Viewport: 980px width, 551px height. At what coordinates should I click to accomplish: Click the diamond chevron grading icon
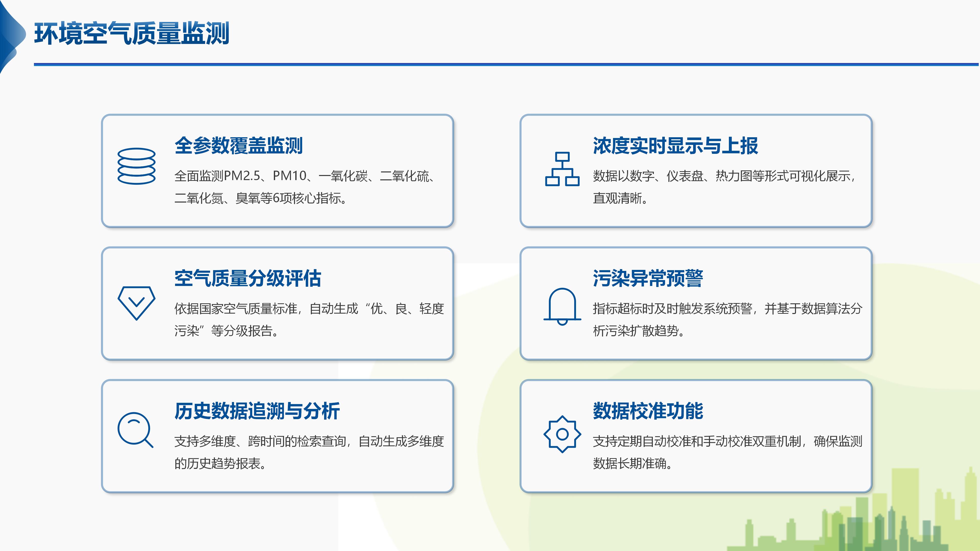click(x=137, y=303)
